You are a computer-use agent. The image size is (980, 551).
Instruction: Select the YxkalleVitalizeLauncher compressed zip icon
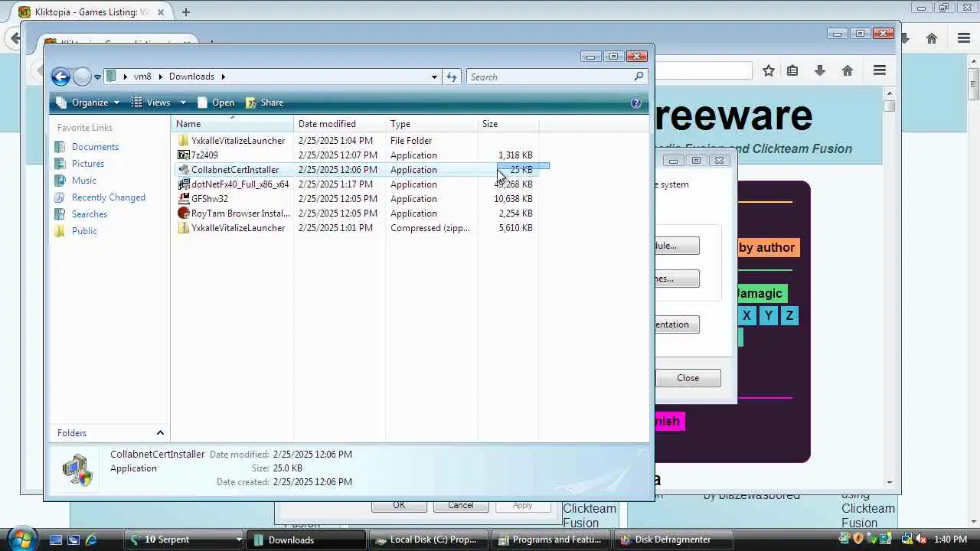click(183, 228)
